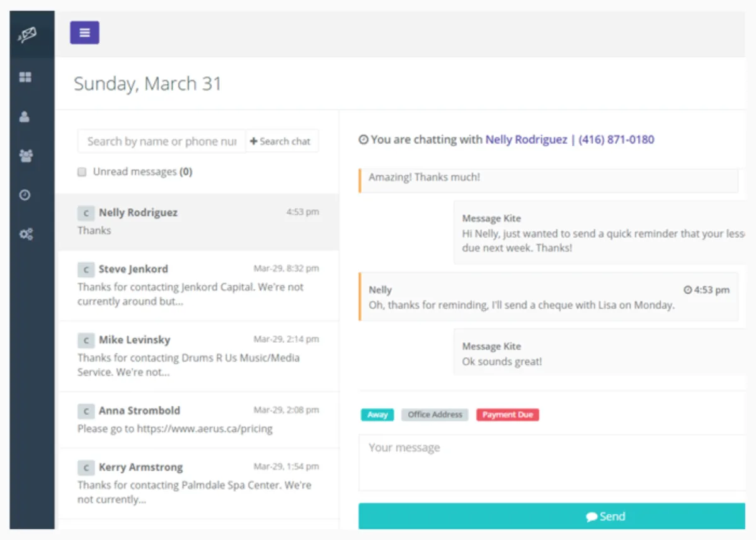The image size is (756, 540).
Task: Focus the Your message text box
Action: [x=551, y=462]
